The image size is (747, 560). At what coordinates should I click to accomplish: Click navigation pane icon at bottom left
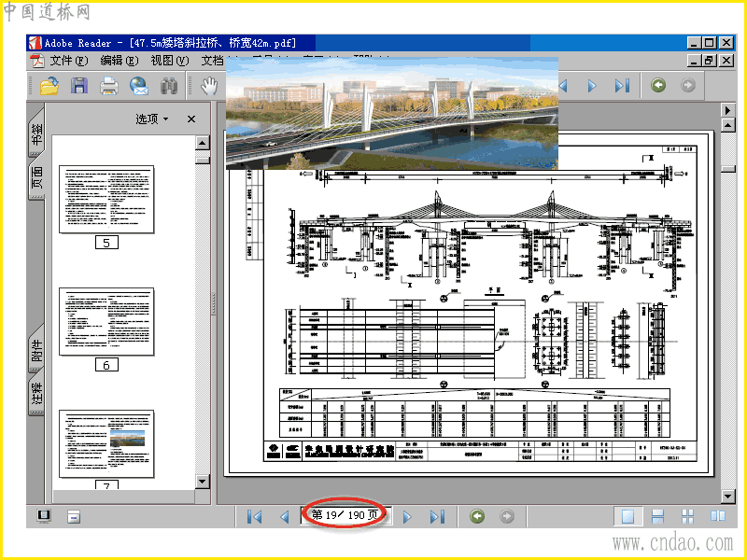point(44,516)
